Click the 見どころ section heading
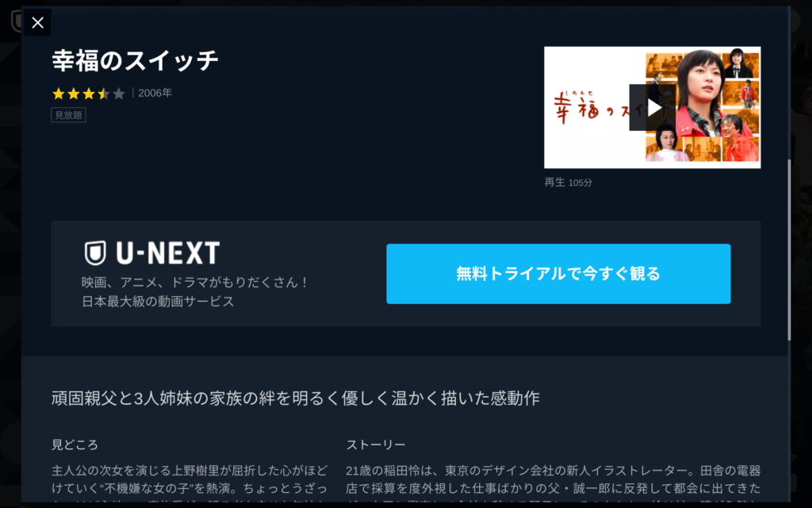Screen dimensions: 812x508 (x=75, y=444)
